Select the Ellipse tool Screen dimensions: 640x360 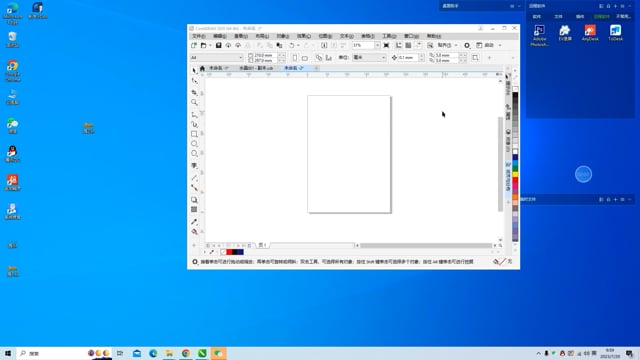[194, 144]
